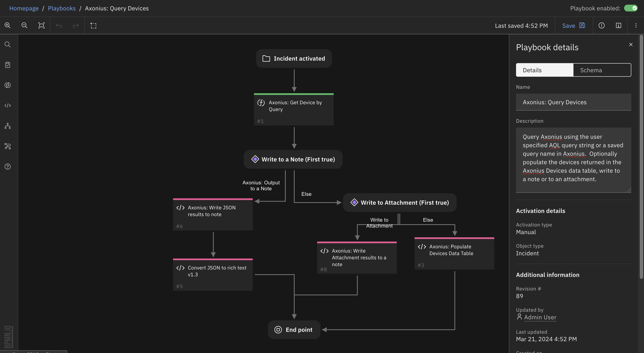Viewport: 644px width, 353px height.
Task: Open the decision points icon in the sidebar
Action: coord(7,146)
